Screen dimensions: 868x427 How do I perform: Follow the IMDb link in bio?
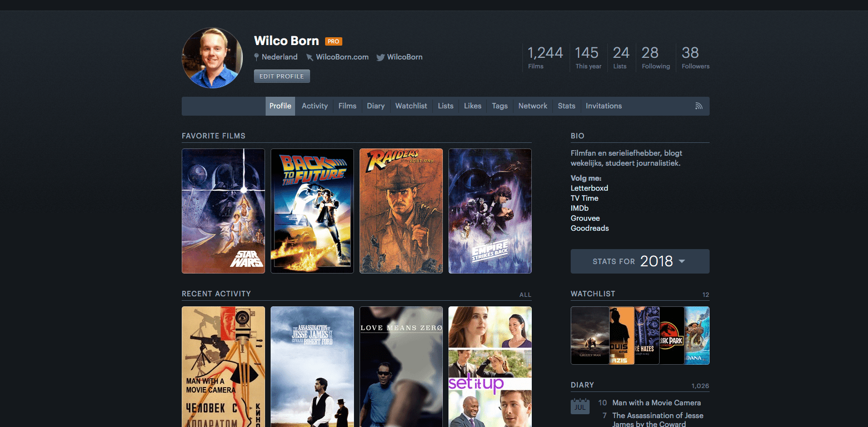580,208
